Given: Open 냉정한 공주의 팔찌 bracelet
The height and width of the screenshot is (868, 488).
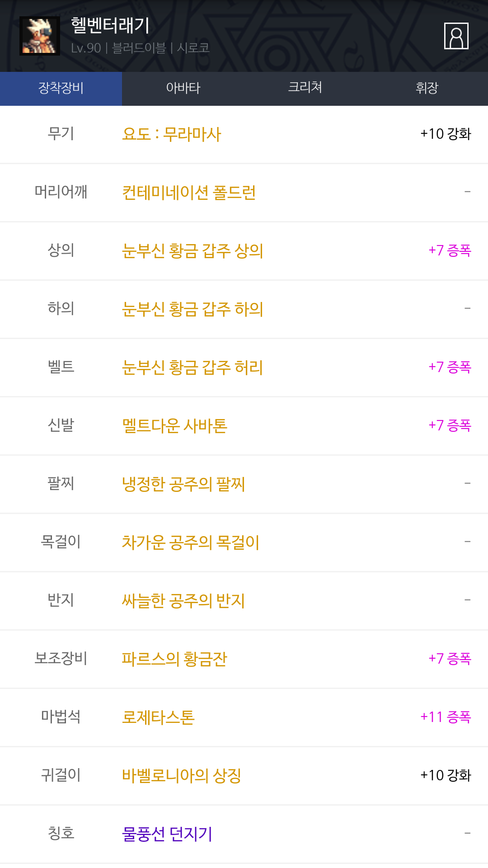Looking at the screenshot, I should [183, 484].
